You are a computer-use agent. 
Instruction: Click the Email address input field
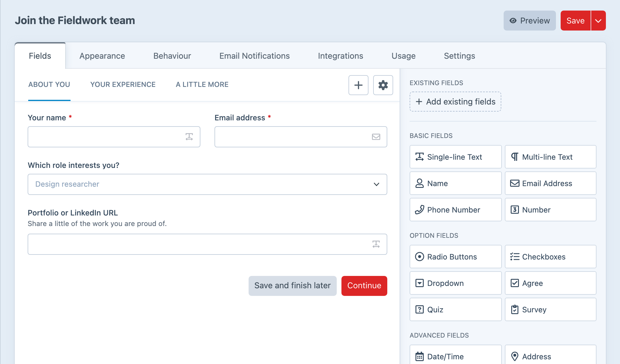(x=301, y=137)
